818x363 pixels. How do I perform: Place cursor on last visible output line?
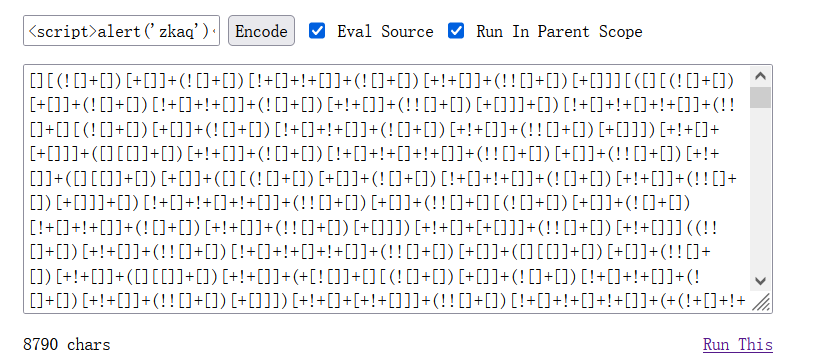click(x=387, y=301)
